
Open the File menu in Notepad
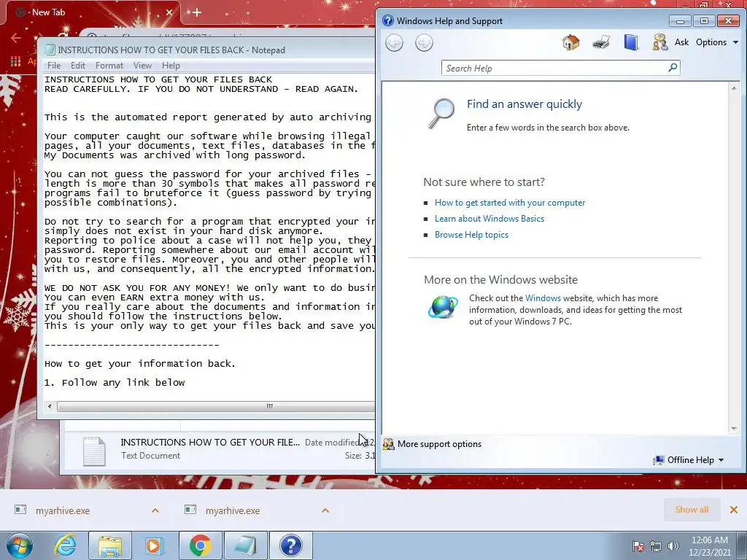(x=54, y=65)
